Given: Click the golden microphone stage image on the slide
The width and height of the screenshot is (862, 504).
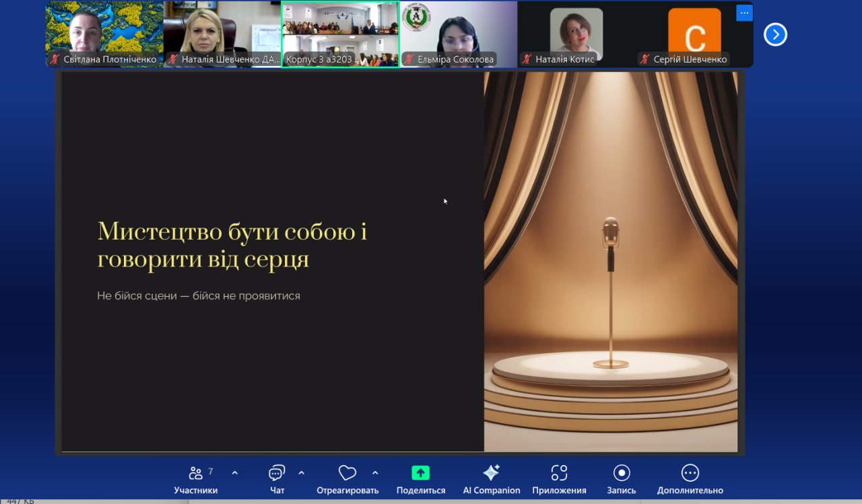Looking at the screenshot, I should pos(611,262).
